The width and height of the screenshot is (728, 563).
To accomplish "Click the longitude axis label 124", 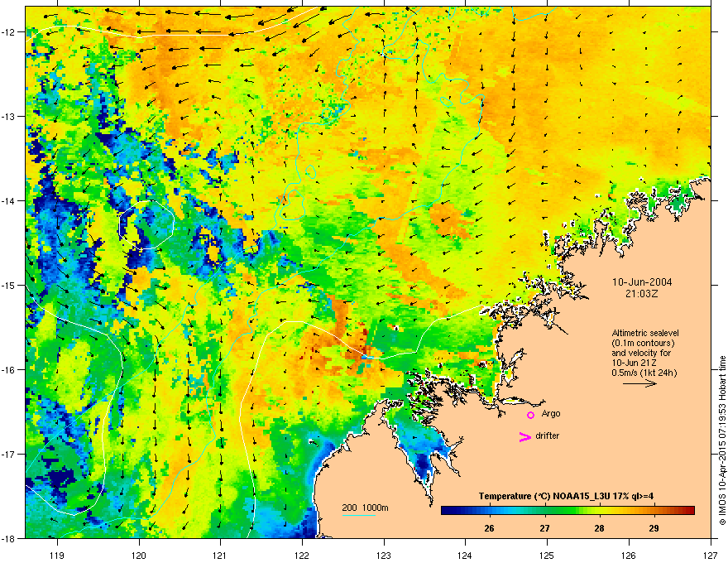I will [465, 555].
